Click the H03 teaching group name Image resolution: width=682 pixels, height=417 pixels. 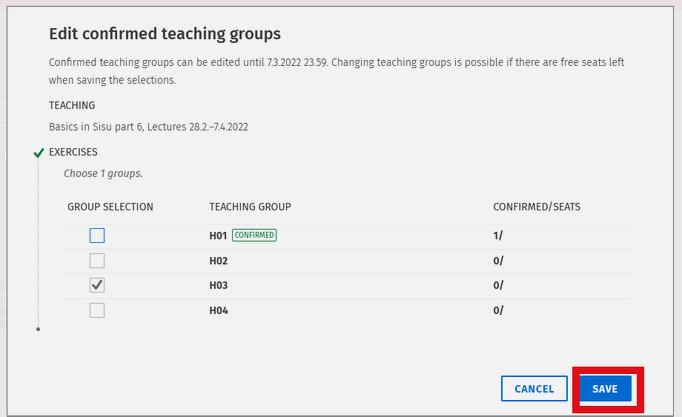(219, 285)
